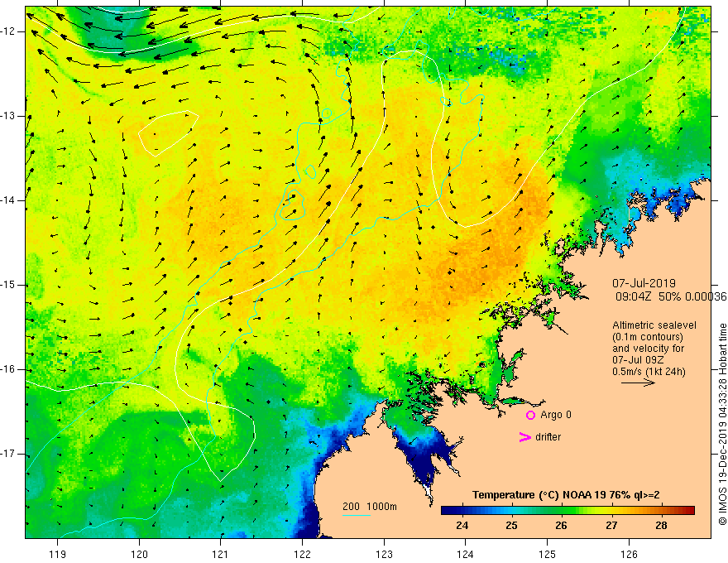Viewport: 728px width, 563px height.
Task: Click the 26 value on the colorbar
Action: tap(562, 526)
